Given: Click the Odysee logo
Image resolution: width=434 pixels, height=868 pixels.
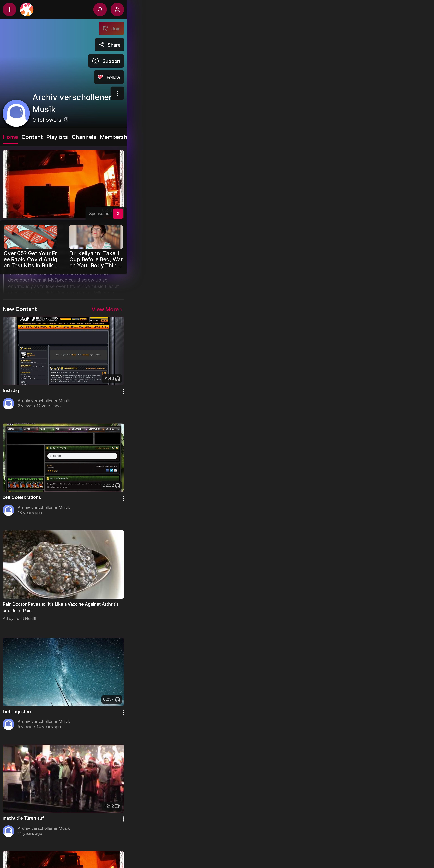Looking at the screenshot, I should tap(27, 9).
